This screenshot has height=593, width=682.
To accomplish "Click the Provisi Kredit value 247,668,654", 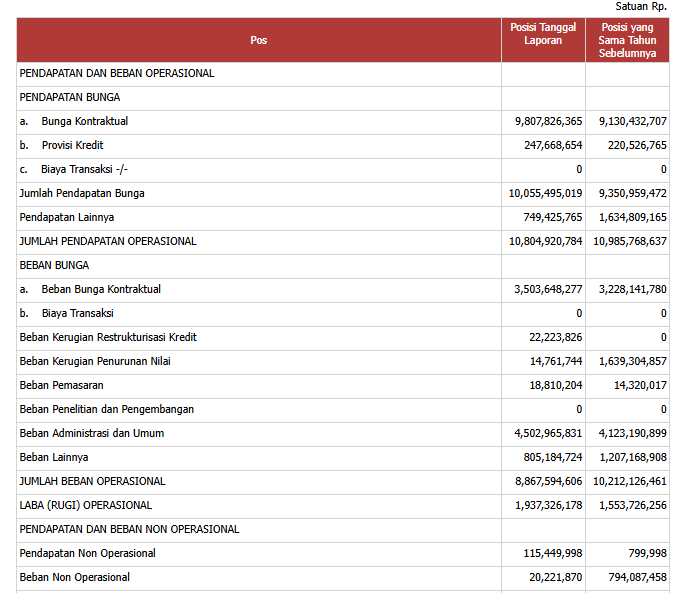I will tap(546, 145).
